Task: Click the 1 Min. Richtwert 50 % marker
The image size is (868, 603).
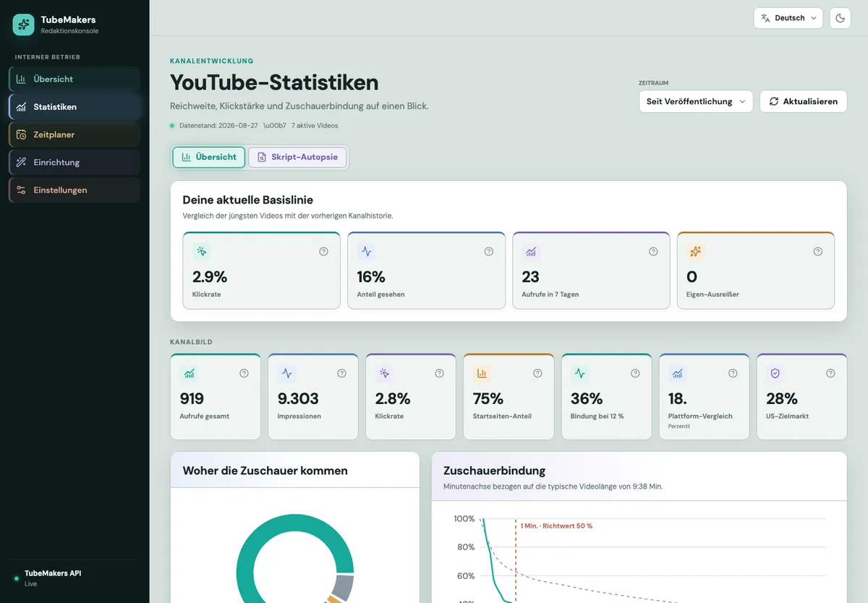Action: tap(556, 526)
